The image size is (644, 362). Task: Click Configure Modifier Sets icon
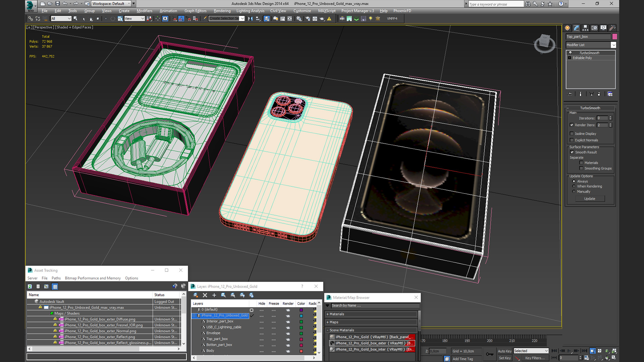[x=610, y=94]
